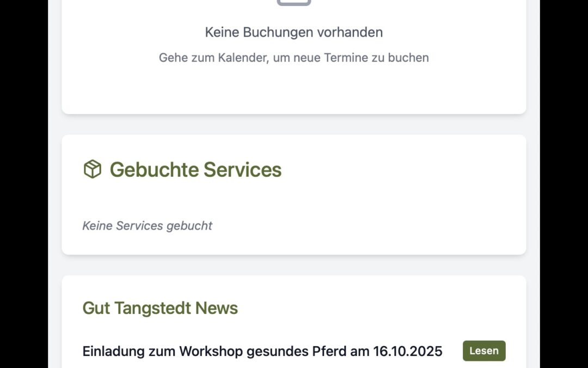Click the Gebuchte Services section heading
This screenshot has width=588, height=368.
pos(195,170)
